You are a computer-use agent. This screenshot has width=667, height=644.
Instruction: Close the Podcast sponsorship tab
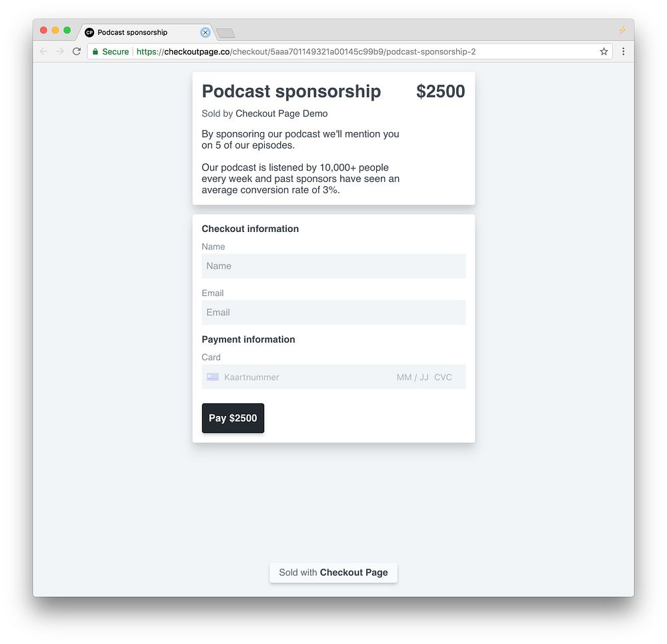(205, 32)
